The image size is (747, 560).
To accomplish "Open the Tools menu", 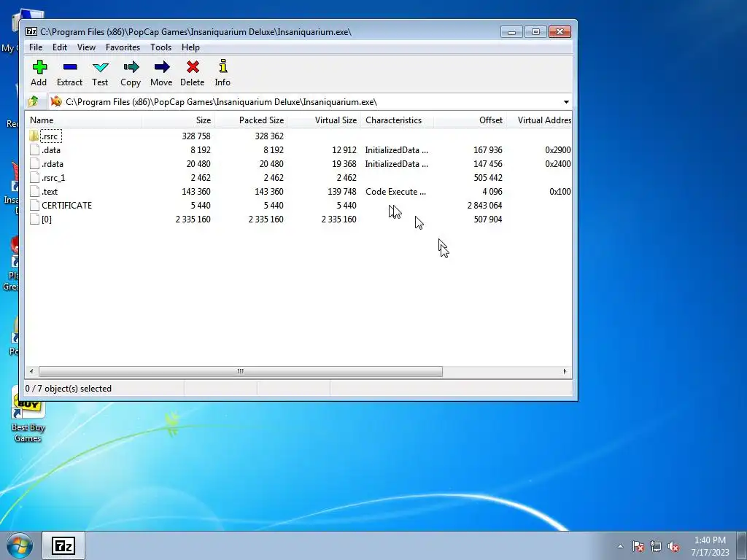I will pos(160,47).
